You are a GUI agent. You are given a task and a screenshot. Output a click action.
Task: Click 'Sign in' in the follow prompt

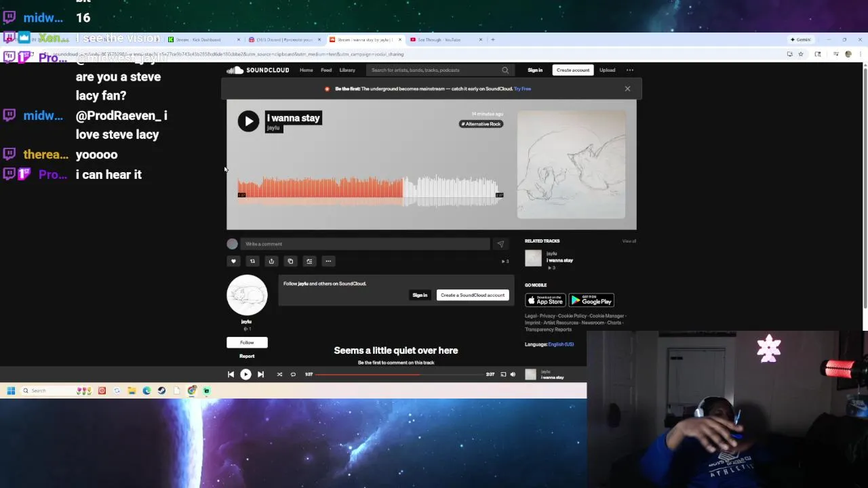tap(420, 295)
